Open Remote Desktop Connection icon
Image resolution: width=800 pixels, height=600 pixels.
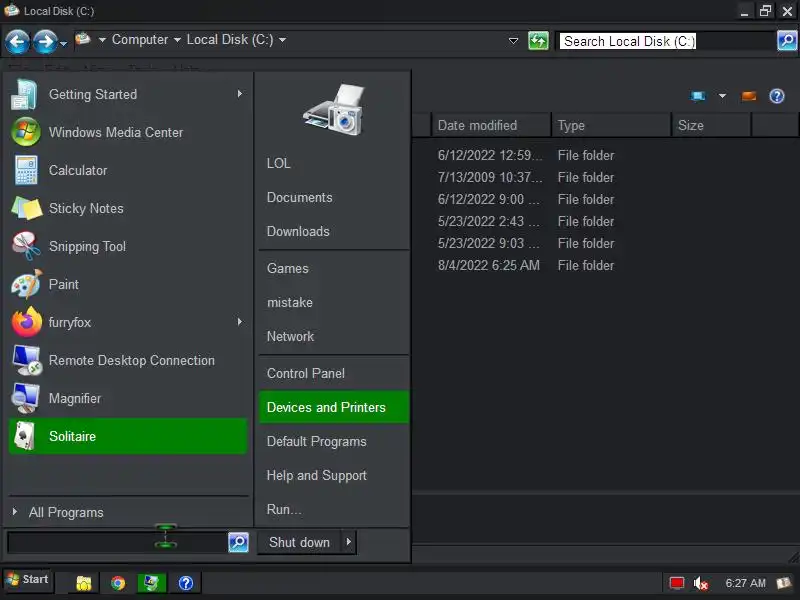pyautogui.click(x=27, y=360)
